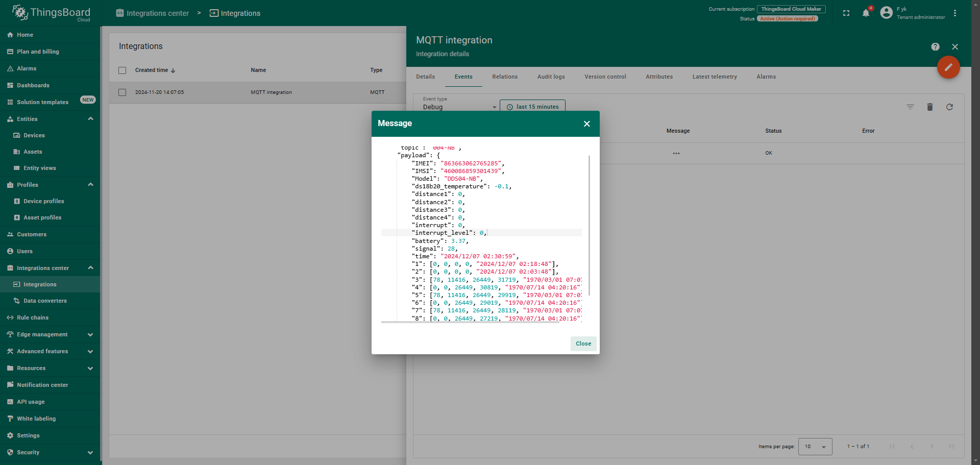Select the MQTT integration name cell
980x465 pixels.
click(x=271, y=92)
